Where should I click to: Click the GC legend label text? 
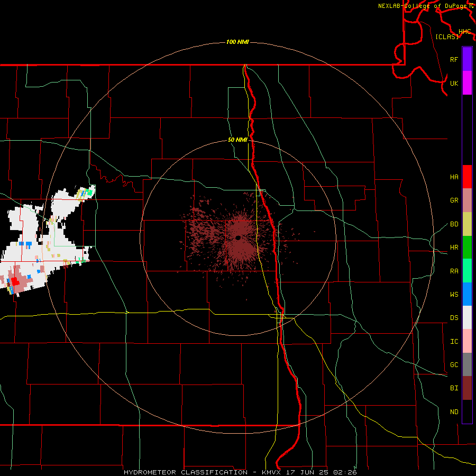(x=454, y=365)
